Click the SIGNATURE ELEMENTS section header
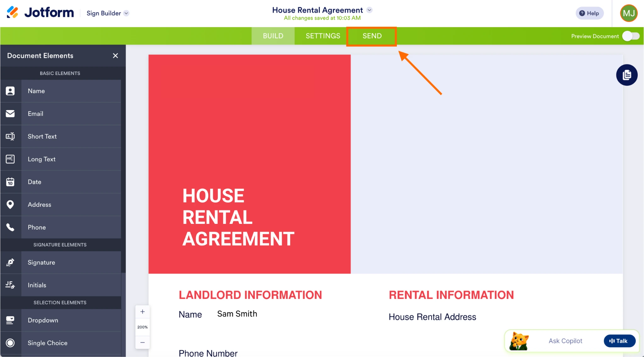Viewport: 644px width, 357px height. (60, 245)
